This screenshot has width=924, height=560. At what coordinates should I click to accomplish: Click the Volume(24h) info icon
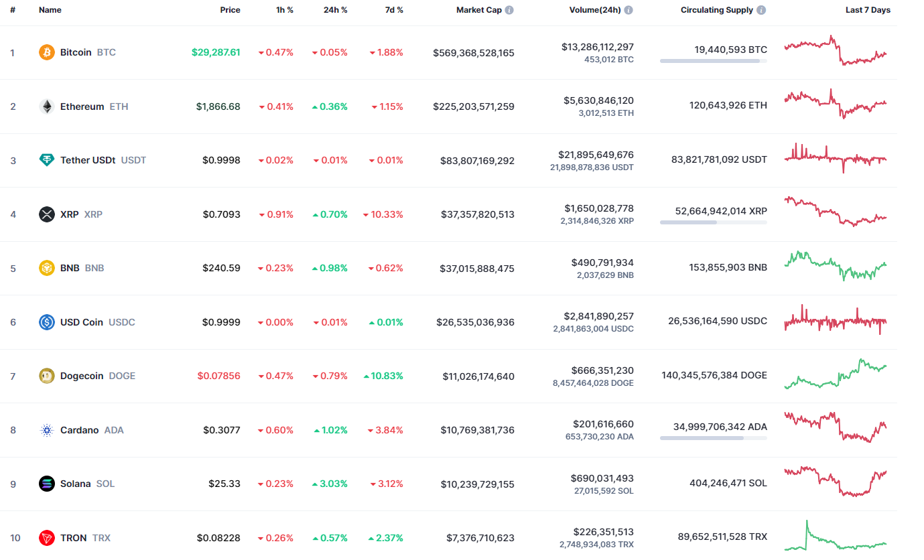coord(628,9)
